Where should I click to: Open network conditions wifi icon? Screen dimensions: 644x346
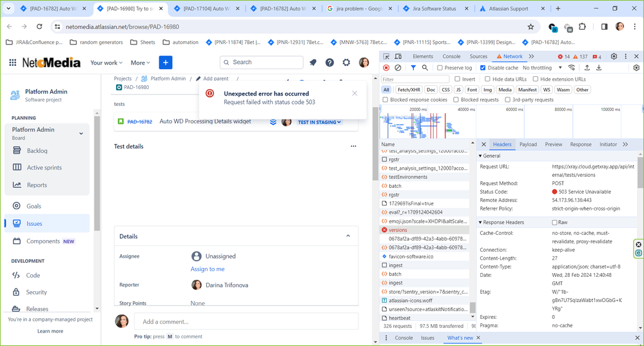tap(572, 68)
